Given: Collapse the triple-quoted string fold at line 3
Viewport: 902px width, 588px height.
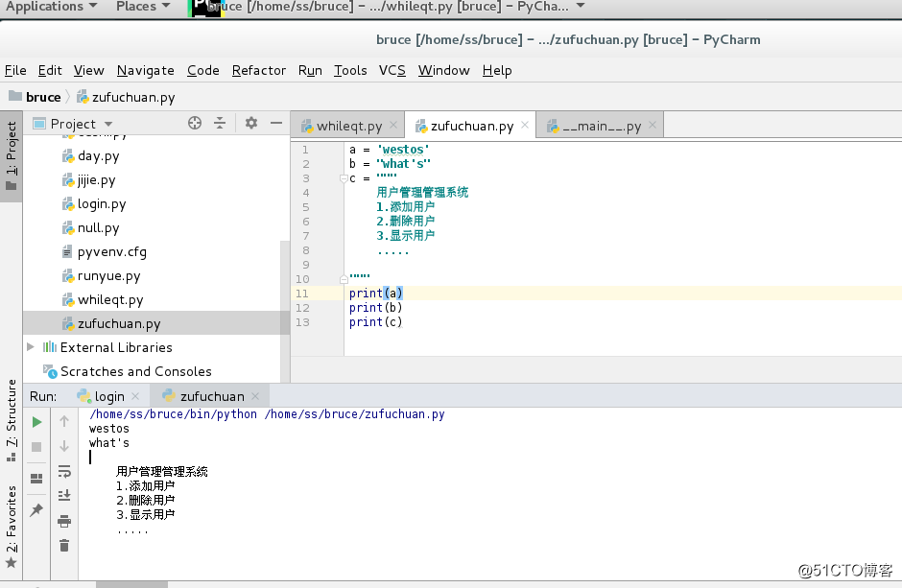Looking at the screenshot, I should tap(344, 178).
